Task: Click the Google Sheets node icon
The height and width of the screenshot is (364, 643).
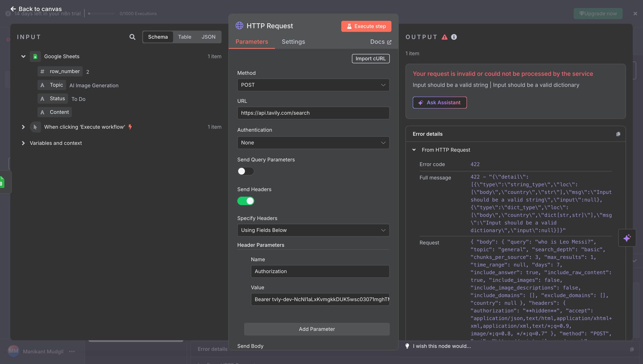Action: pos(35,56)
